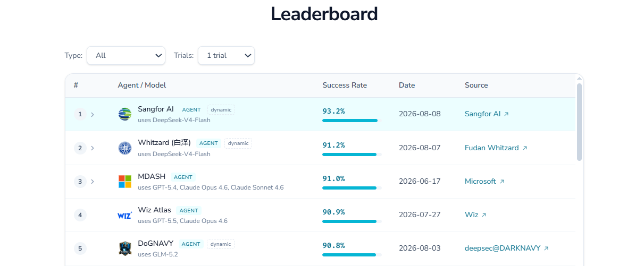The image size is (644, 266).
Task: Click the rank 4 badge for Wiz Atlas
Action: tap(80, 215)
